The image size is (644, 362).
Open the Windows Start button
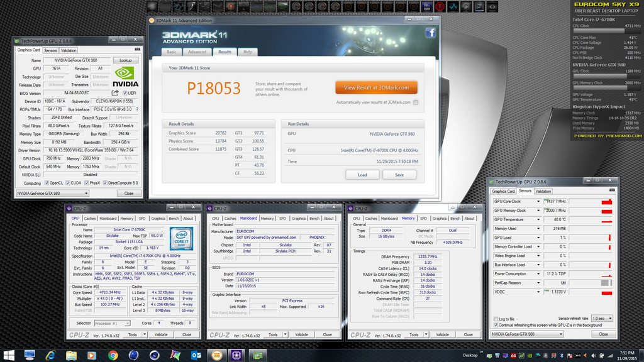point(9,355)
